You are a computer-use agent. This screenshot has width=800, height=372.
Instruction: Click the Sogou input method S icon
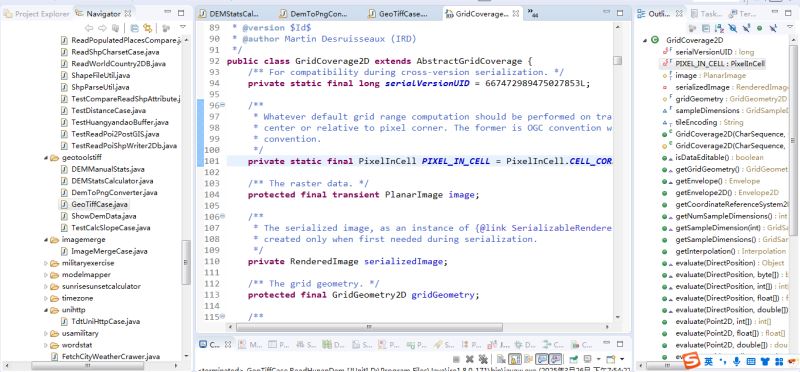(x=691, y=360)
